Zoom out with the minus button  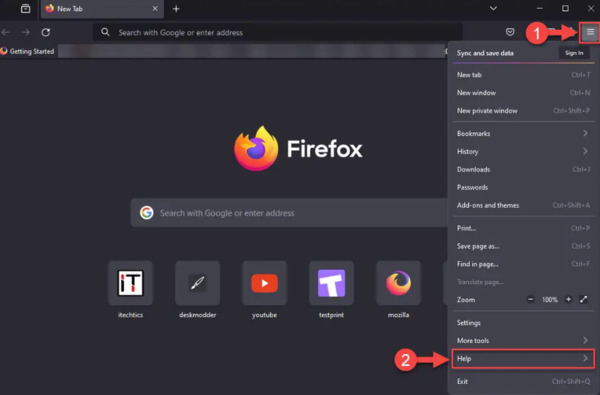click(x=530, y=299)
